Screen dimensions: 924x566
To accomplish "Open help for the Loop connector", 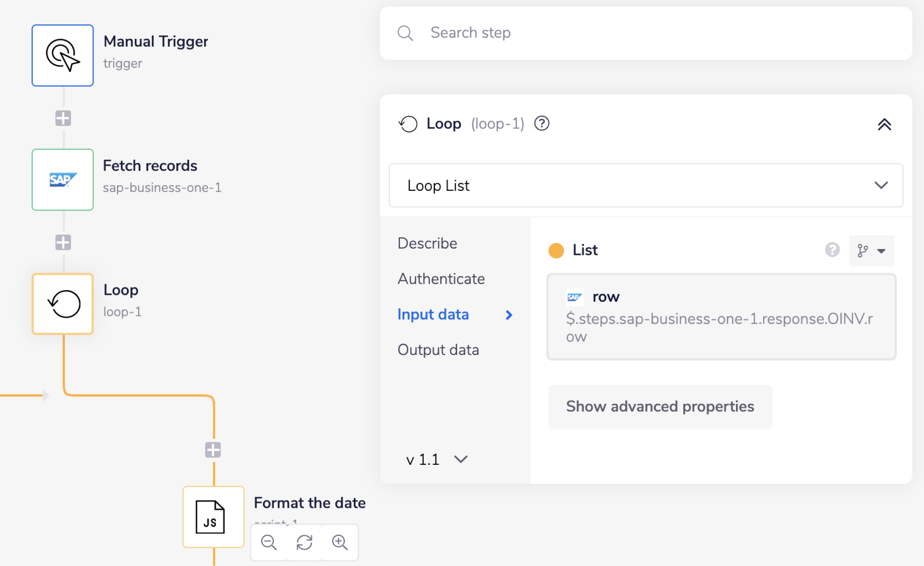I will click(541, 123).
